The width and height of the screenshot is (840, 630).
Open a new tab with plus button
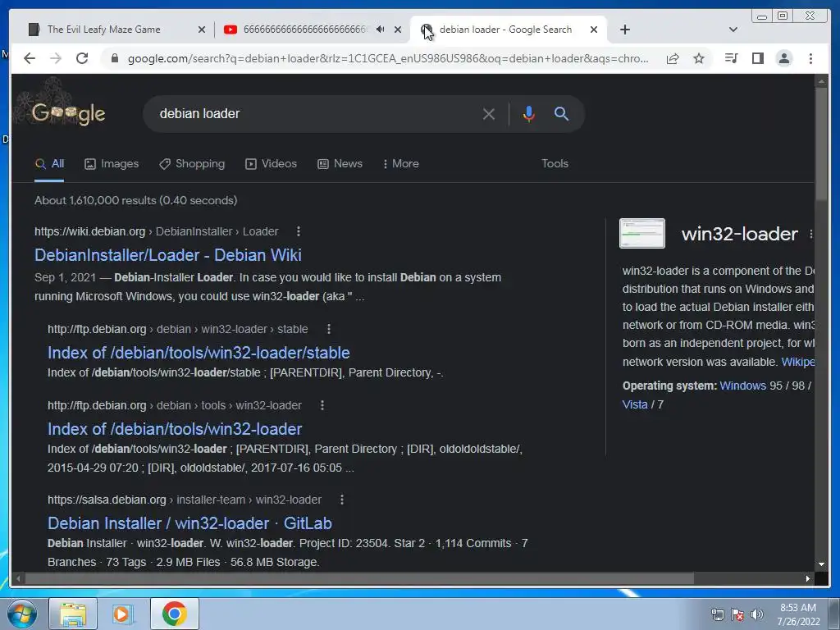[624, 30]
